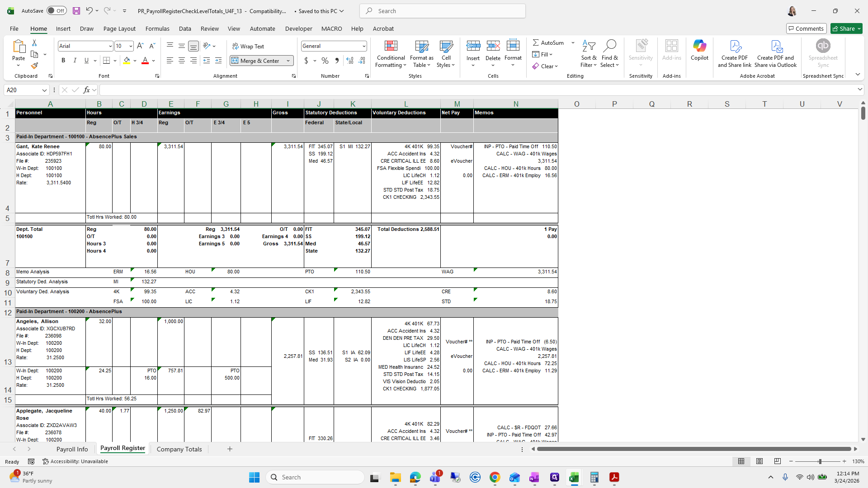Click Increase Decimal icon
Viewport: 868px width, 488px height.
[x=349, y=61]
